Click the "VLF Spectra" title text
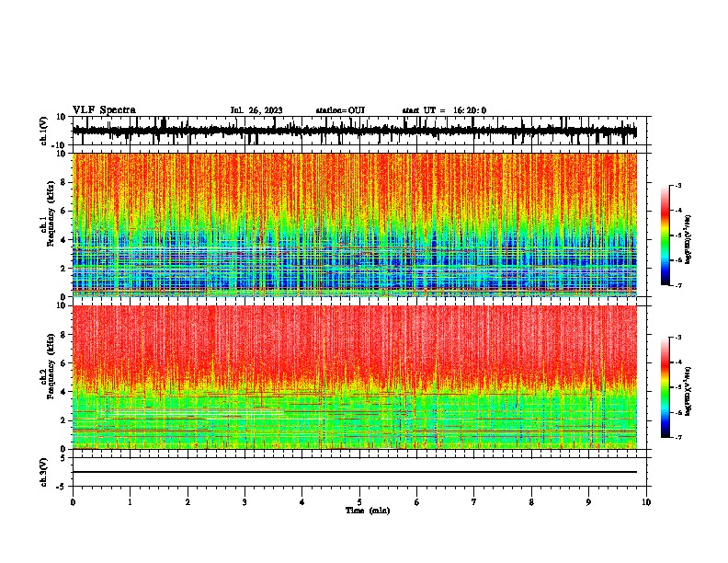Screen dimensions: 728x563 coord(104,110)
